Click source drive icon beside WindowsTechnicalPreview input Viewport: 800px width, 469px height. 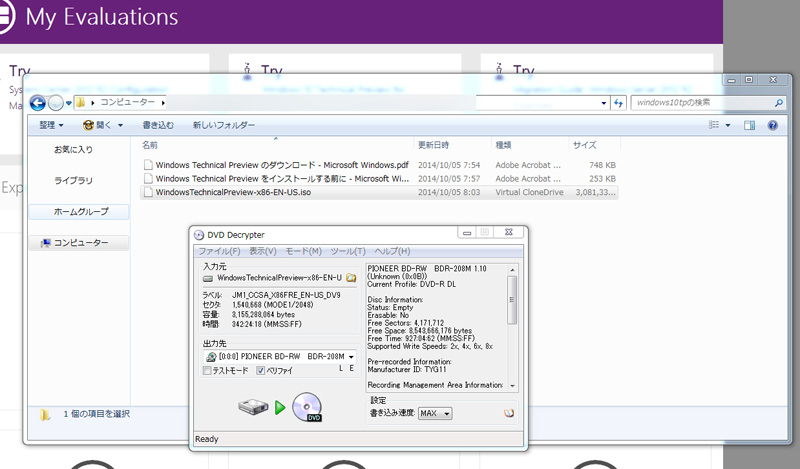208,279
